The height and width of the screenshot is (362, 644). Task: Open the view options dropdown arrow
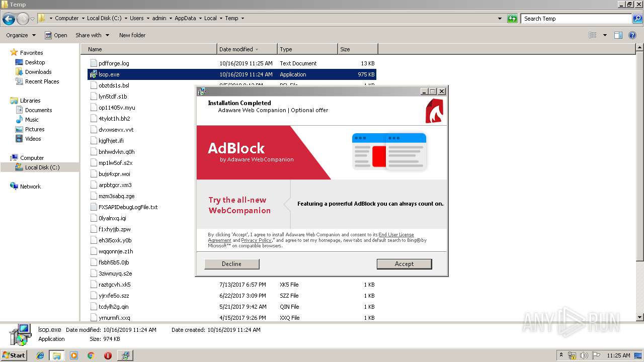605,35
